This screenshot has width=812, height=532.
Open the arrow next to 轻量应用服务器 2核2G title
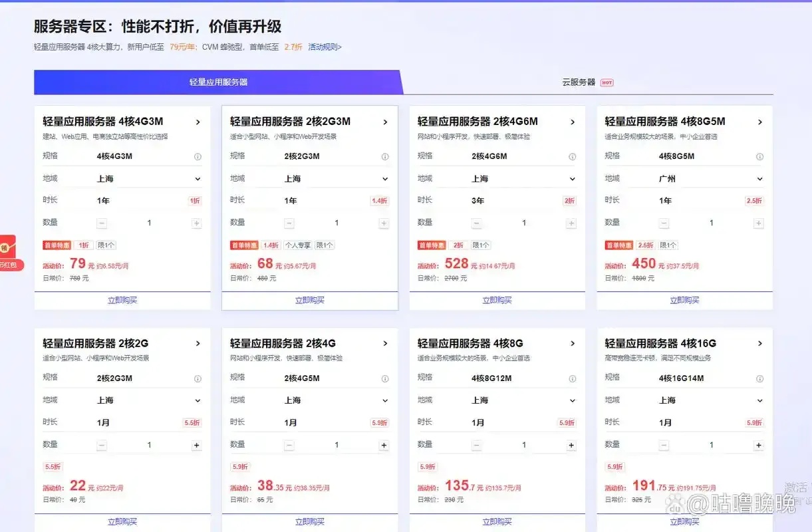coord(198,344)
